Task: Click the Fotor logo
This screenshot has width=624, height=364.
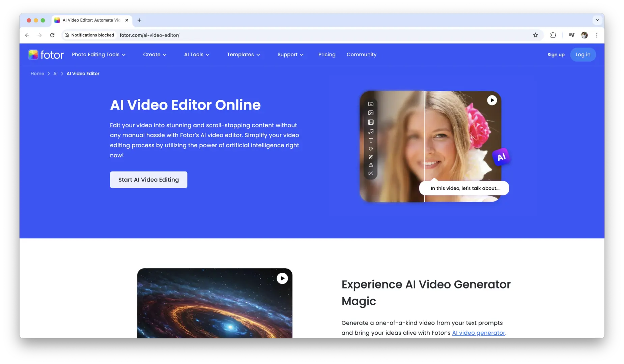Action: pos(46,55)
